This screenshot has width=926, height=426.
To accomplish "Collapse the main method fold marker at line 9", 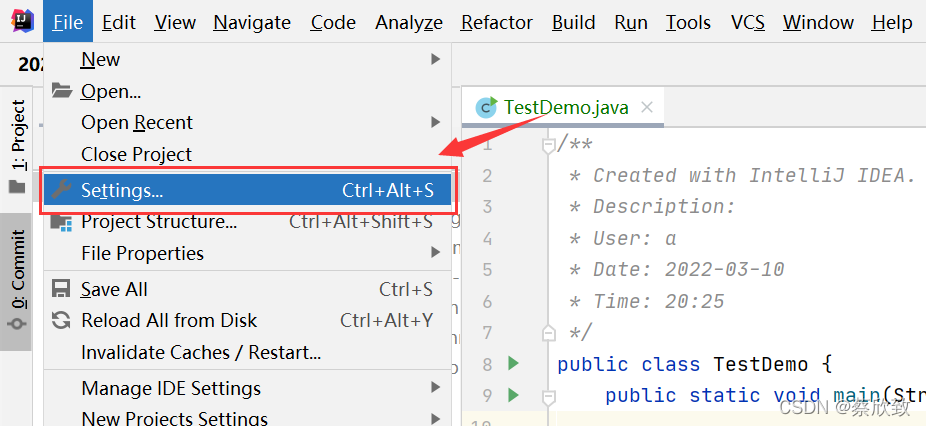I will coord(549,396).
